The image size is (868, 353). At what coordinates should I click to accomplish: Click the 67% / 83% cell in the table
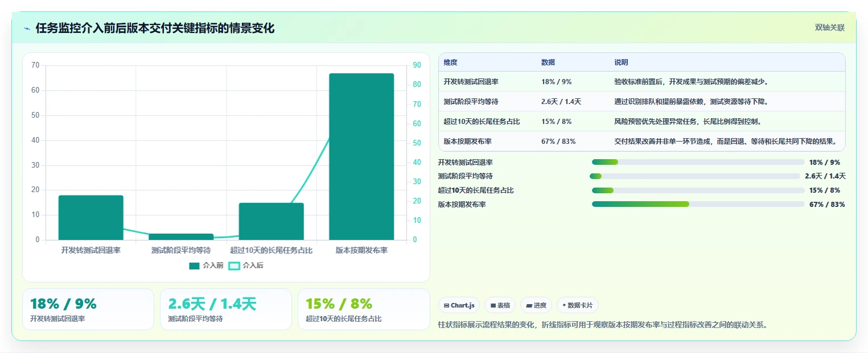point(558,142)
